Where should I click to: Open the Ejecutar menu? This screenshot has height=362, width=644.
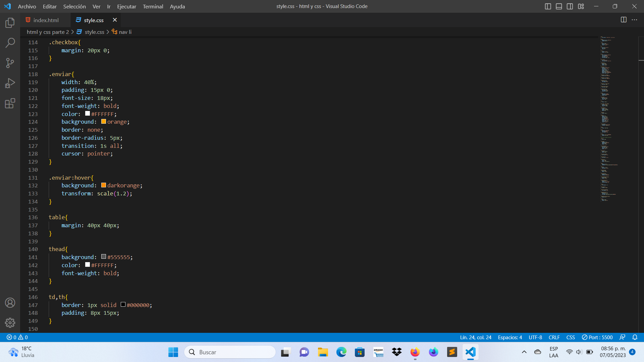(x=126, y=6)
